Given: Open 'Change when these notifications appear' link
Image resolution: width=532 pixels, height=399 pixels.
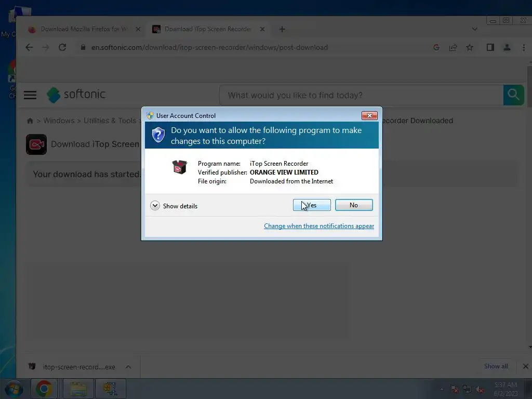Looking at the screenshot, I should pos(319,226).
